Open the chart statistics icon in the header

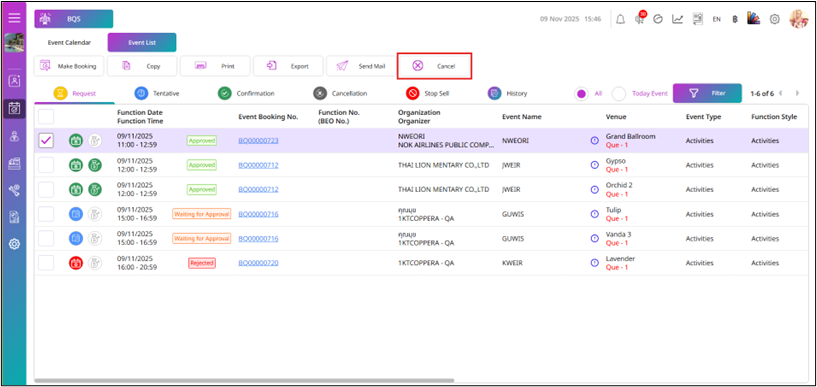(x=677, y=19)
